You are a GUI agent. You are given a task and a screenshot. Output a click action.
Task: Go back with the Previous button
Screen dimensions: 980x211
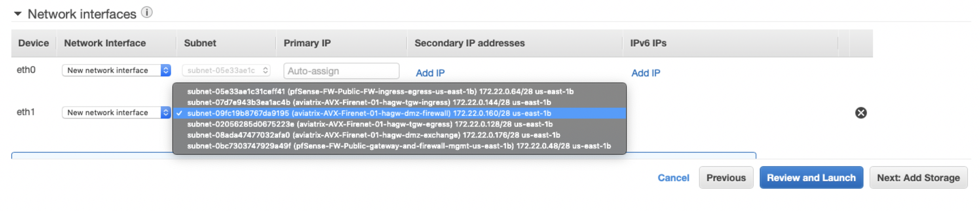coord(726,178)
